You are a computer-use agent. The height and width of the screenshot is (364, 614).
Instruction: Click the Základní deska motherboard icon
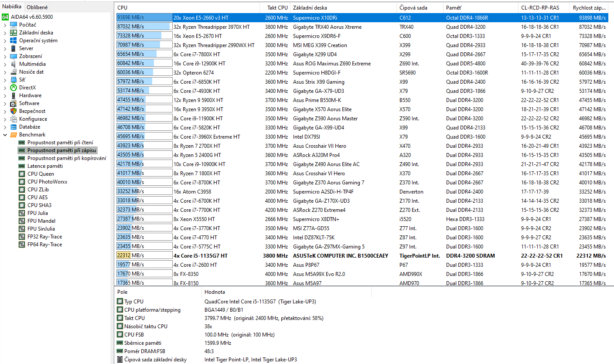click(14, 32)
